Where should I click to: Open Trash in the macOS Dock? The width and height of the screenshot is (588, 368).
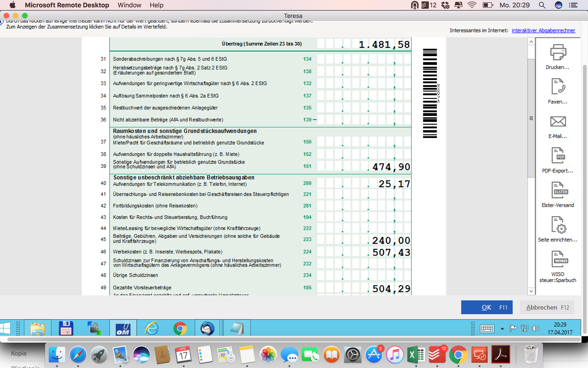[531, 355]
